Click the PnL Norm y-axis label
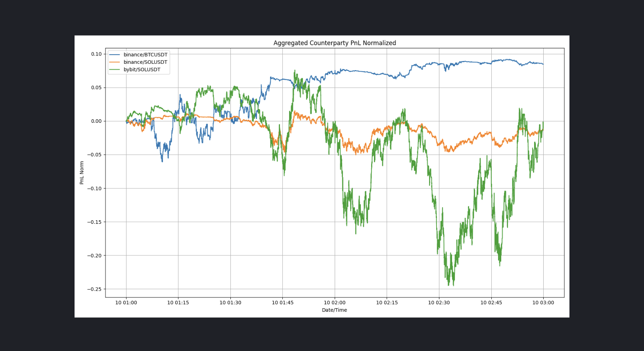The width and height of the screenshot is (644, 351). coord(82,173)
